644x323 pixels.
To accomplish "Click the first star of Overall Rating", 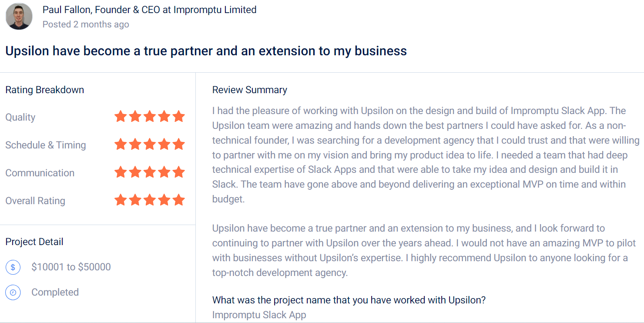I will (x=121, y=200).
